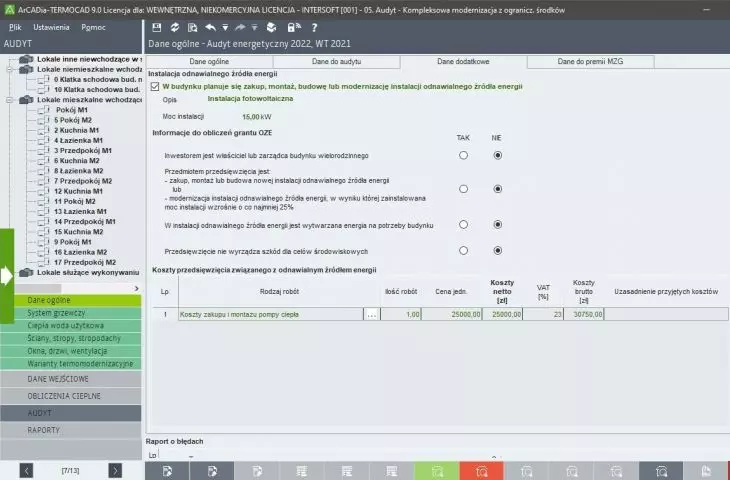This screenshot has height=480, width=730.
Task: Open the Pomoc menu
Action: (x=93, y=27)
